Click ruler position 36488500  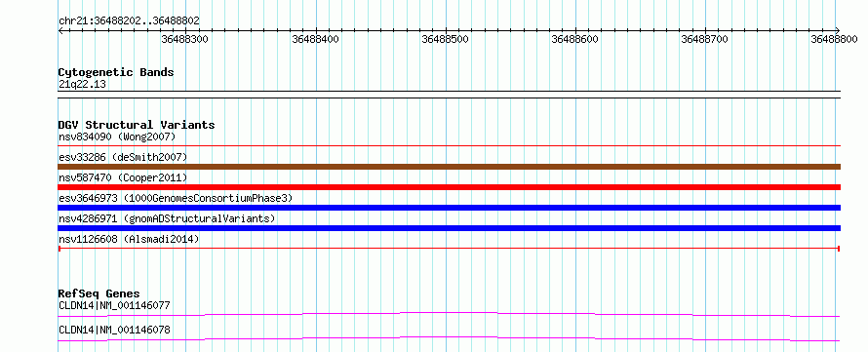pyautogui.click(x=445, y=39)
